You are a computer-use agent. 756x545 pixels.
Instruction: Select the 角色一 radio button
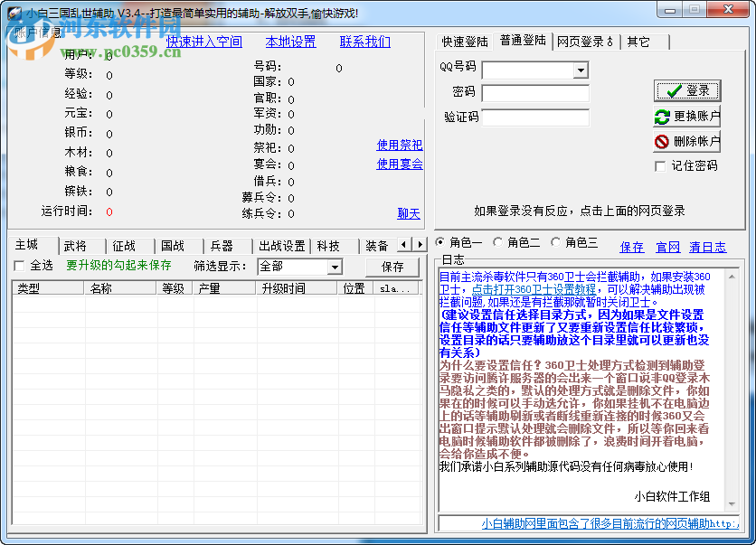pyautogui.click(x=439, y=242)
